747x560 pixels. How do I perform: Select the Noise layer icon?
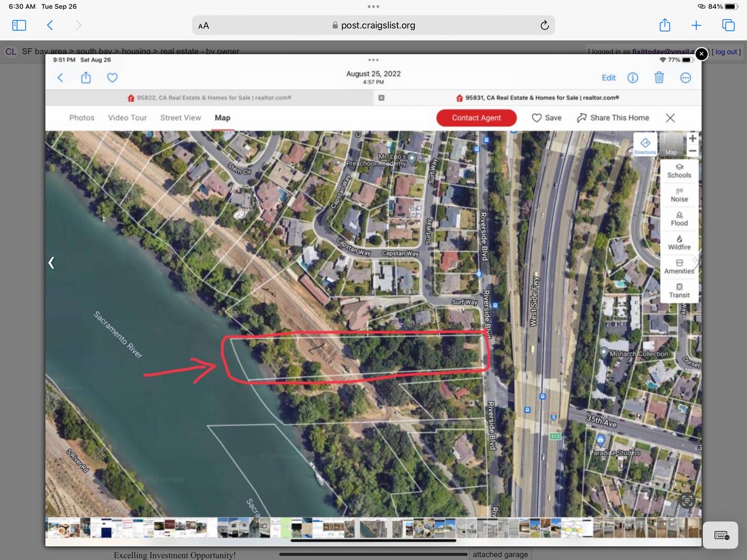tap(679, 195)
